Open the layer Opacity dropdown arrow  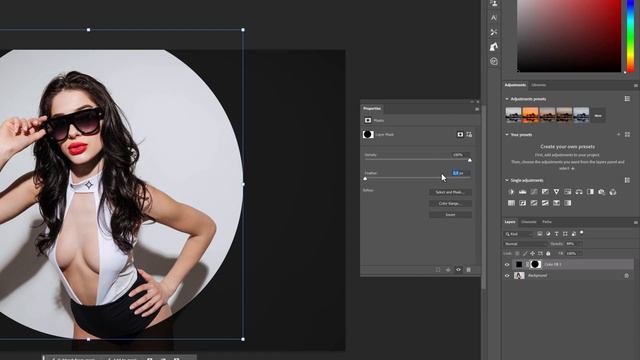coord(580,244)
